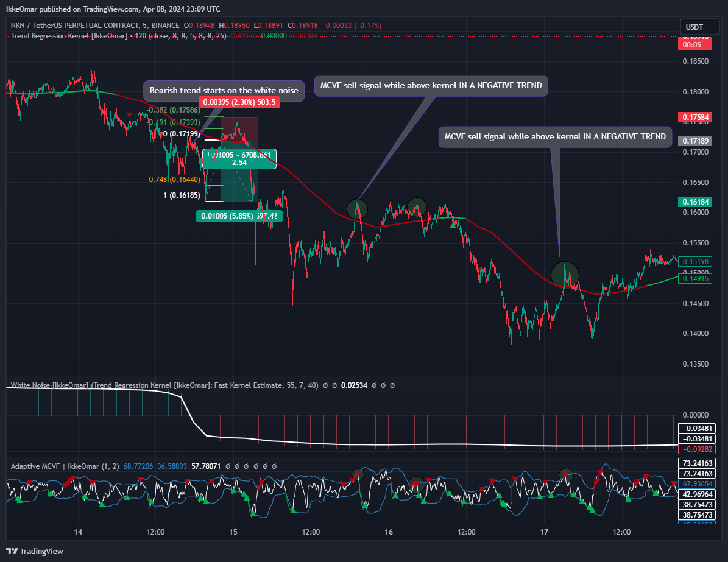This screenshot has width=728, height=562.
Task: Click the date 16 on the time axis
Action: [x=389, y=532]
